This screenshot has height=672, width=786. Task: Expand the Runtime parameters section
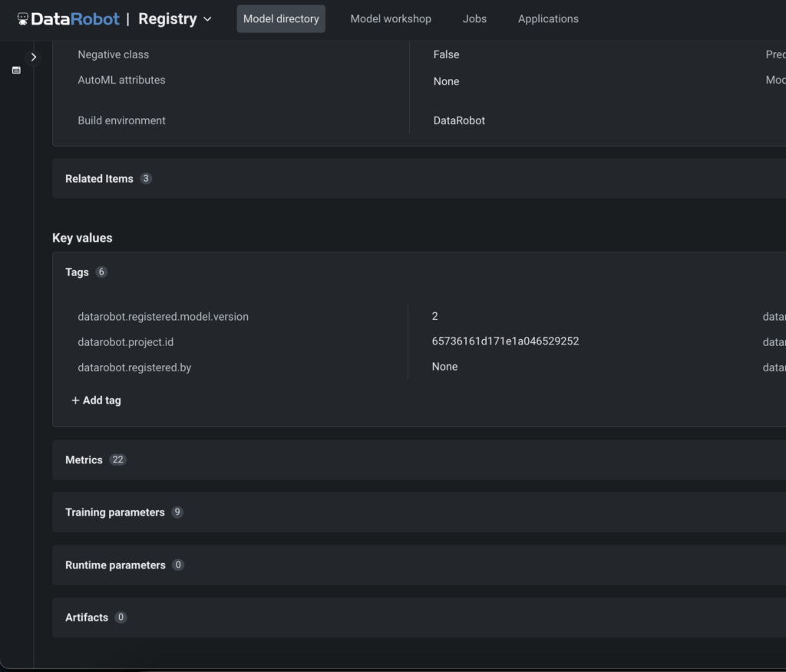click(x=419, y=565)
